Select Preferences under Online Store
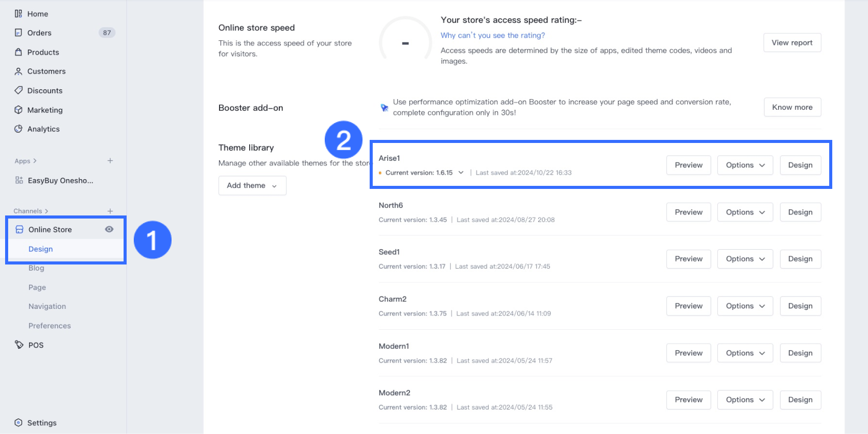 click(x=50, y=326)
